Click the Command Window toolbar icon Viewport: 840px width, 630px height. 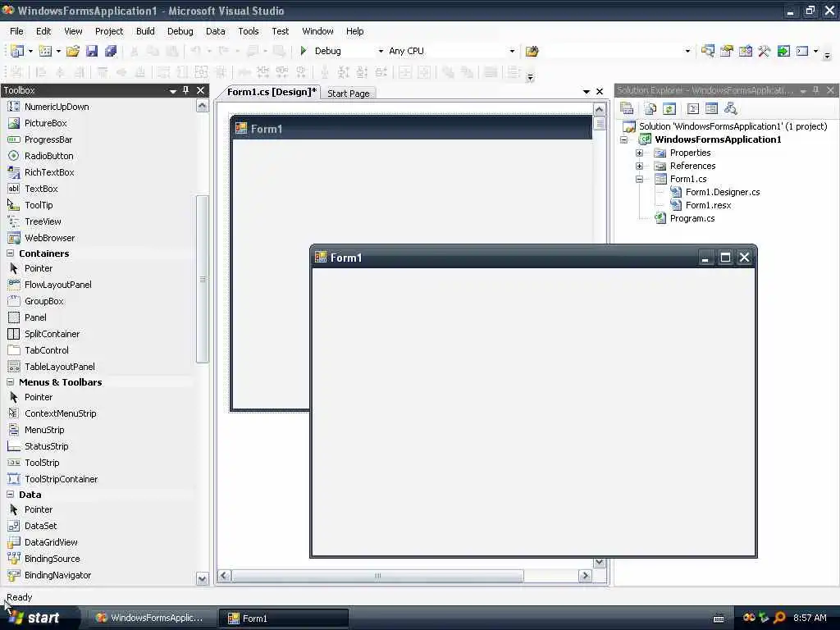coord(802,51)
